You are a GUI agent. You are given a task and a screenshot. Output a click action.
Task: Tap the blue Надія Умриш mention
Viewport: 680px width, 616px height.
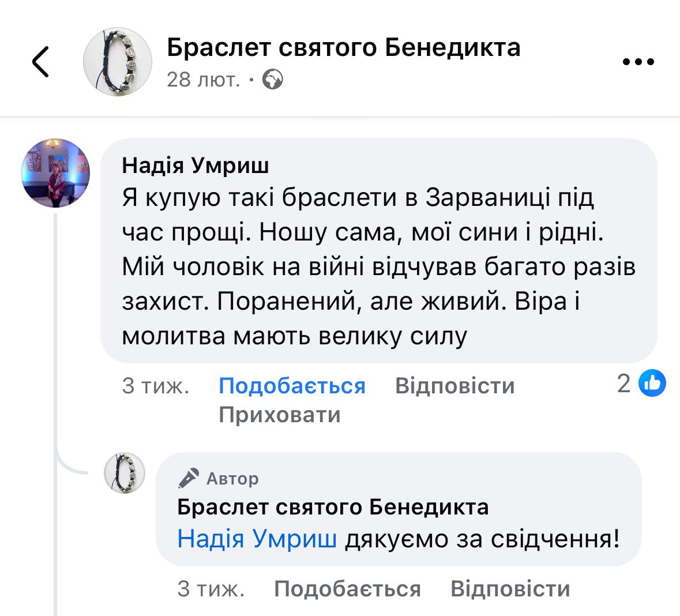point(257,539)
